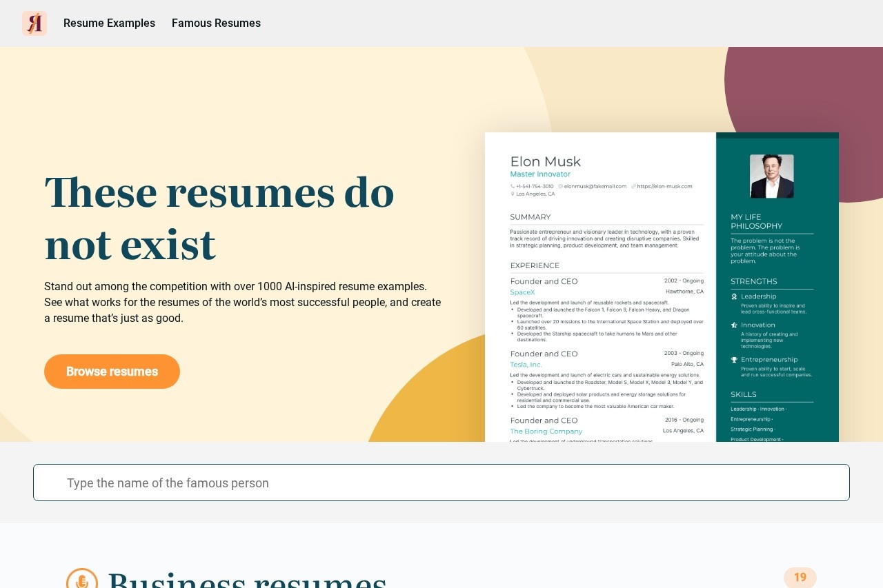Image resolution: width=883 pixels, height=588 pixels.
Task: Click the SpaceX company link
Action: tap(522, 292)
